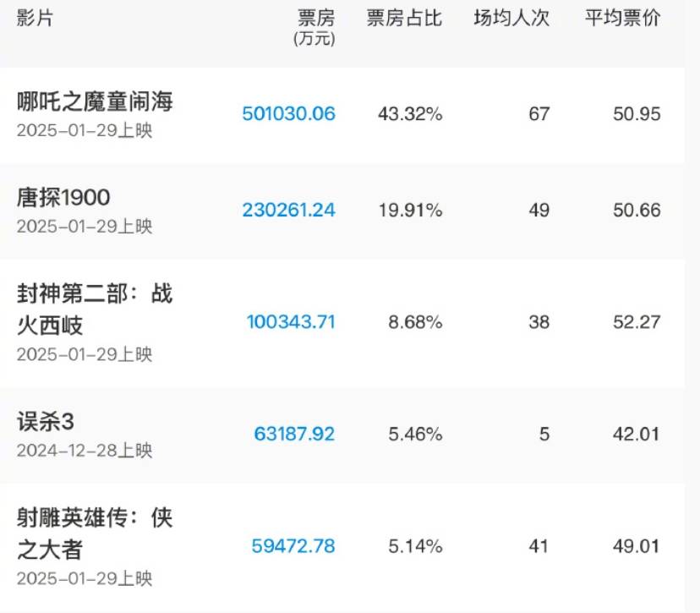The height and width of the screenshot is (613, 700).
Task: Select box office figure 501030.06
Action: [x=289, y=114]
